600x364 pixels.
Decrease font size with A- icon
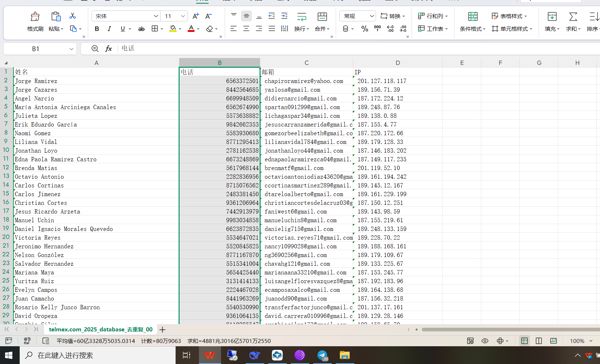[x=209, y=16]
